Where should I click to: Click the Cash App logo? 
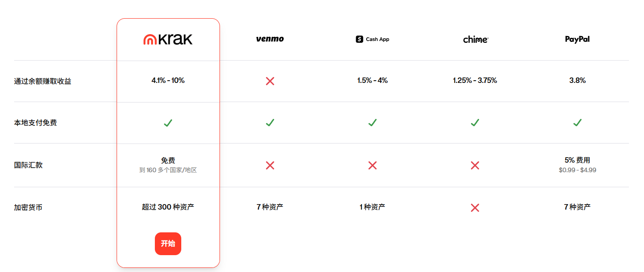(x=373, y=39)
